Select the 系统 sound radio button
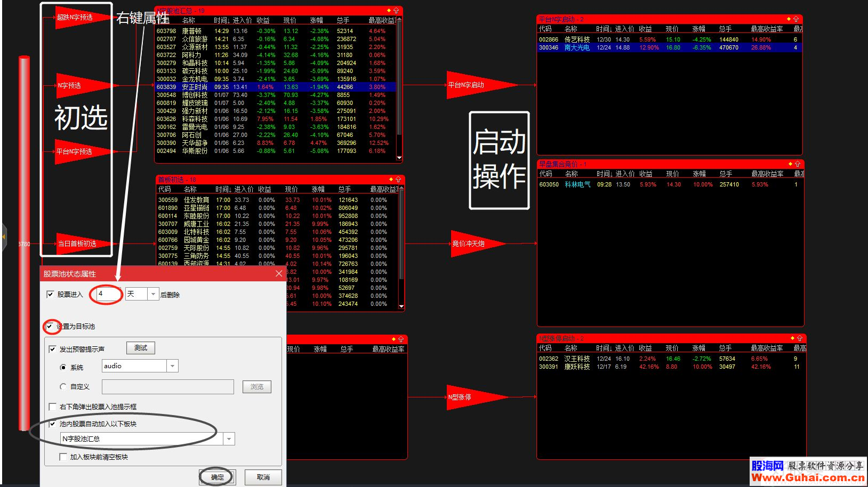The image size is (868, 487). click(x=63, y=367)
